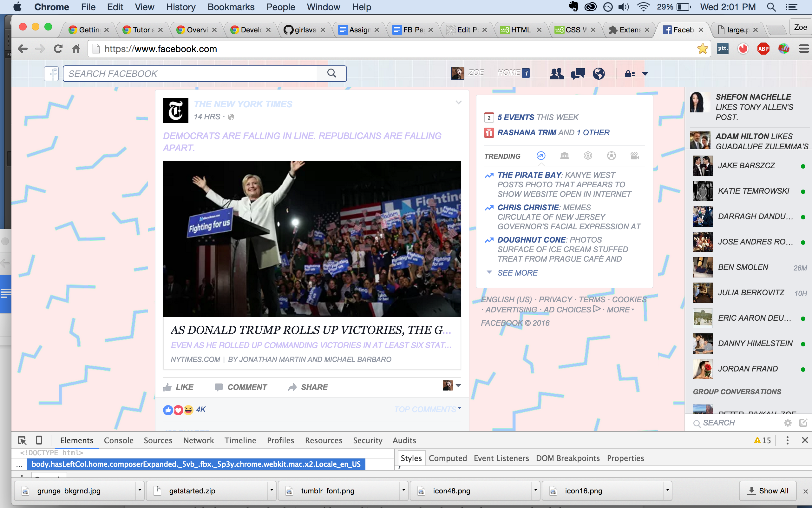Open post options chevron

point(458,102)
